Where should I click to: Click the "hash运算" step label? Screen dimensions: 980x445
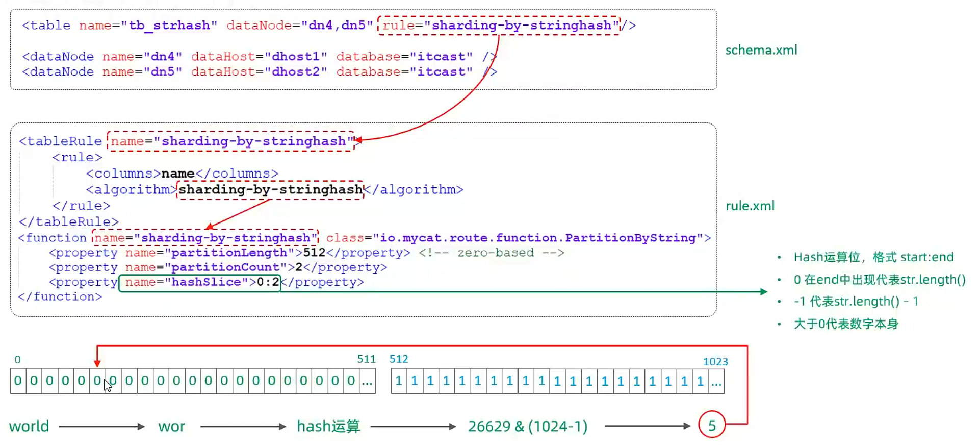(328, 426)
